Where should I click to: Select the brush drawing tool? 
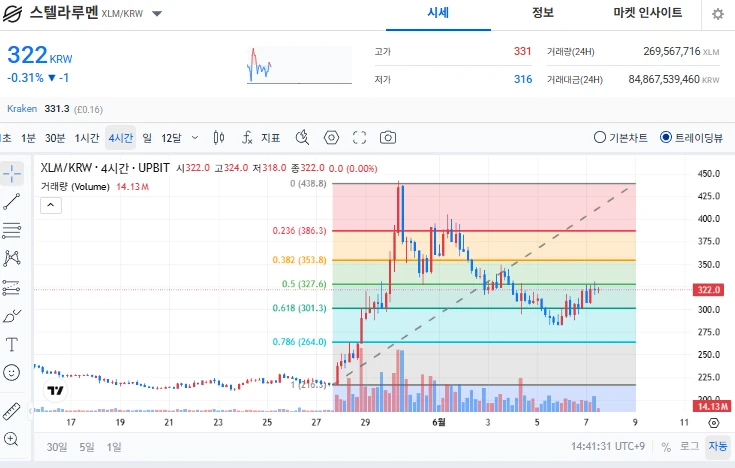pyautogui.click(x=12, y=316)
